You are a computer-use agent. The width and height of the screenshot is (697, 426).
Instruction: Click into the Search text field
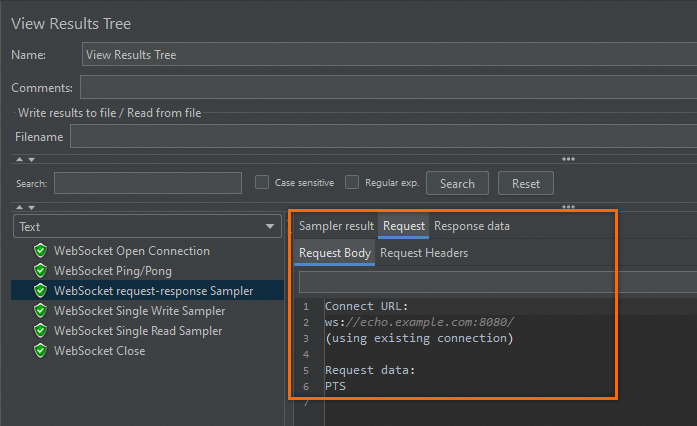click(x=148, y=183)
